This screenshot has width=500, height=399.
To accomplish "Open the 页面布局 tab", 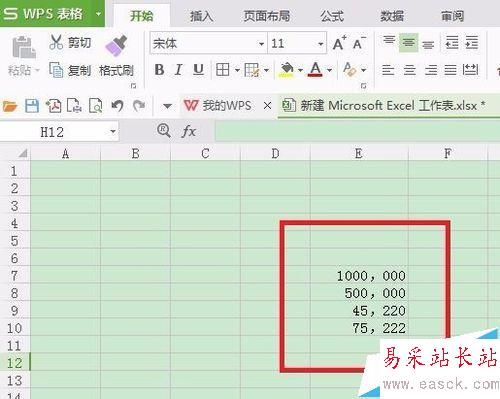I will click(267, 16).
